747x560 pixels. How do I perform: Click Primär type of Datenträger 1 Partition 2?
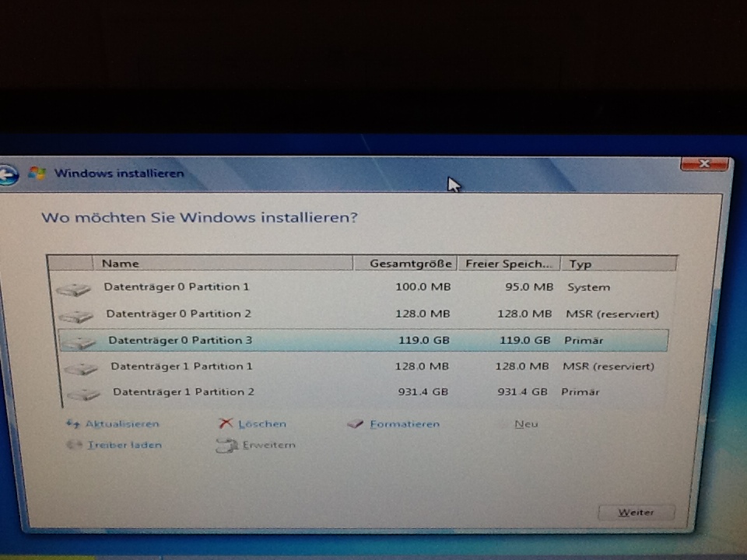(580, 392)
